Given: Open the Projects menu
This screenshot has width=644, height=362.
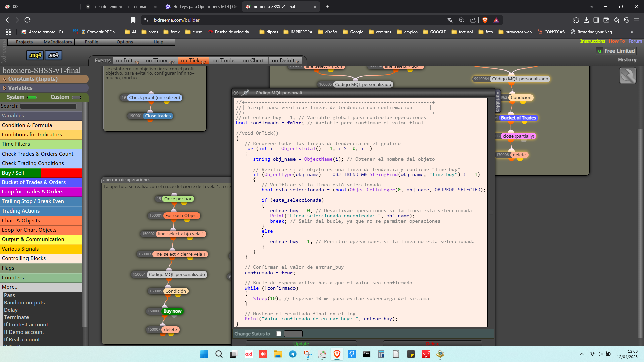Looking at the screenshot, I should (24, 42).
